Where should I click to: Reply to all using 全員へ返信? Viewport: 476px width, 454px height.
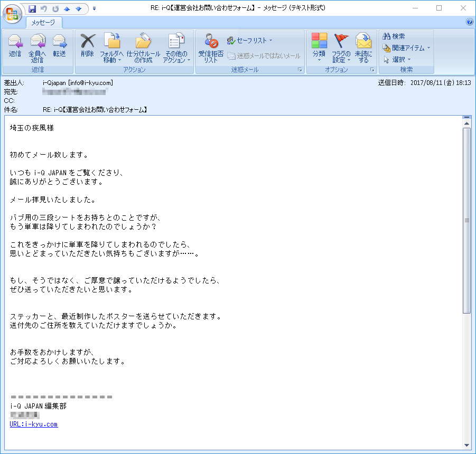pos(38,48)
